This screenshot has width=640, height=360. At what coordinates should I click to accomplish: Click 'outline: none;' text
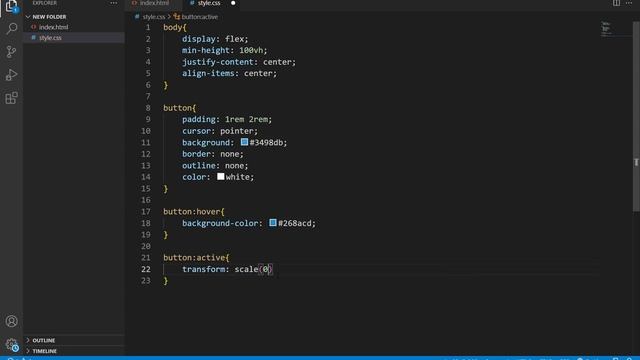tap(215, 166)
